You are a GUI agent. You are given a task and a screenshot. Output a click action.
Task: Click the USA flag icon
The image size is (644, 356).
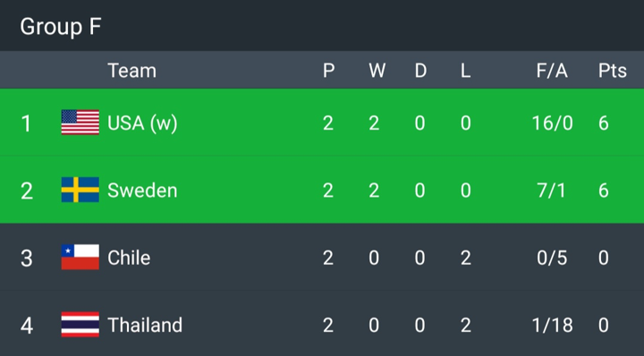pyautogui.click(x=80, y=123)
